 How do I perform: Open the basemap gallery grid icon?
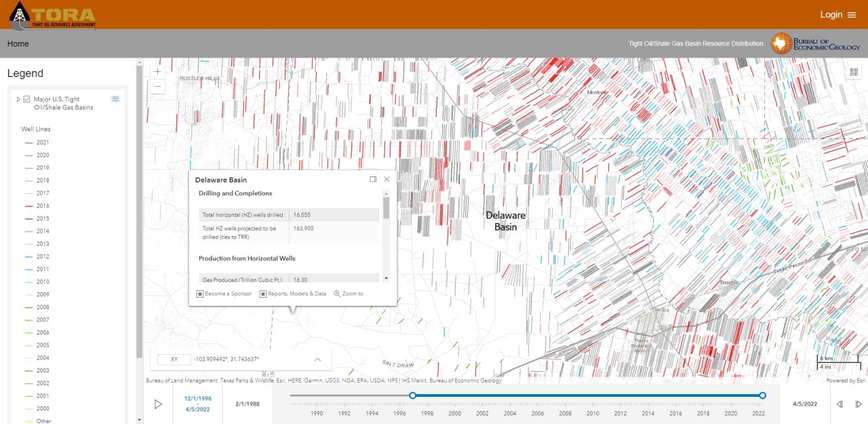854,72
